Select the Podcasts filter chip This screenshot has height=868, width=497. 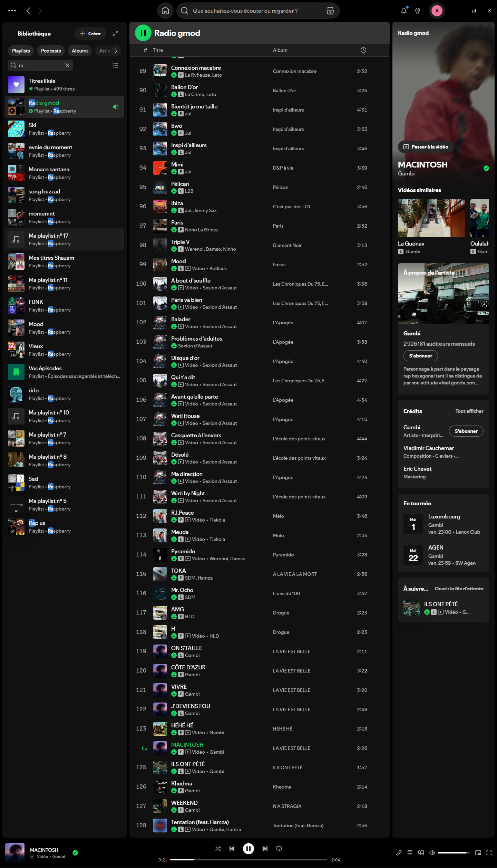tap(51, 51)
